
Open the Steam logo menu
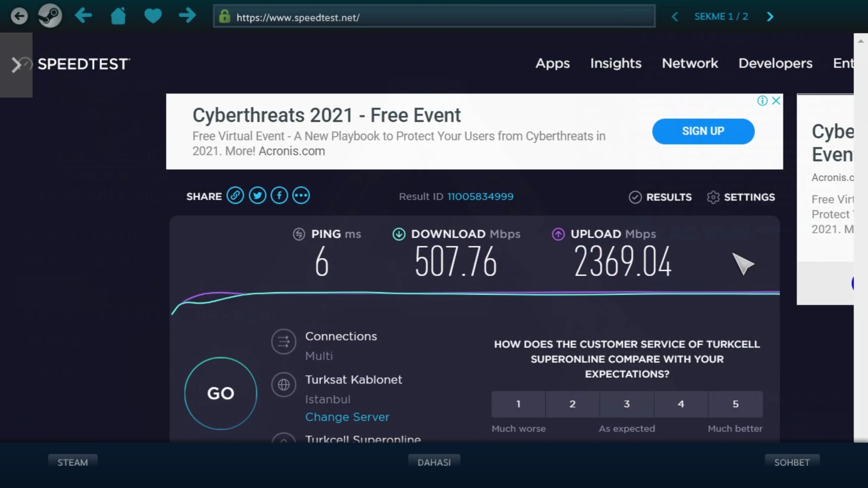[x=50, y=16]
